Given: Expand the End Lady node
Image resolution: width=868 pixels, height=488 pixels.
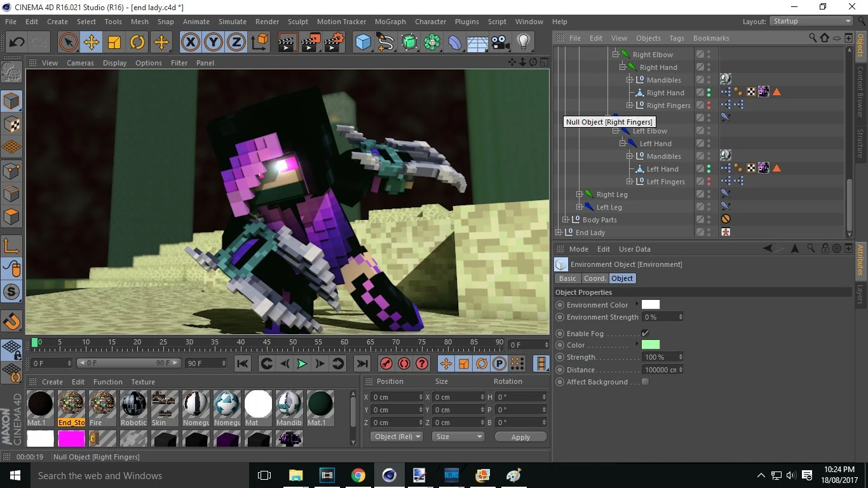Looking at the screenshot, I should point(558,233).
